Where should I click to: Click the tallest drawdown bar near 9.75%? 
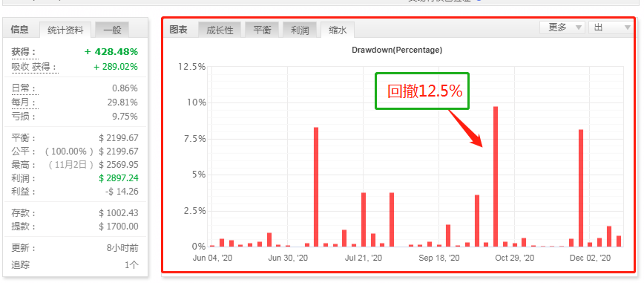(496, 177)
